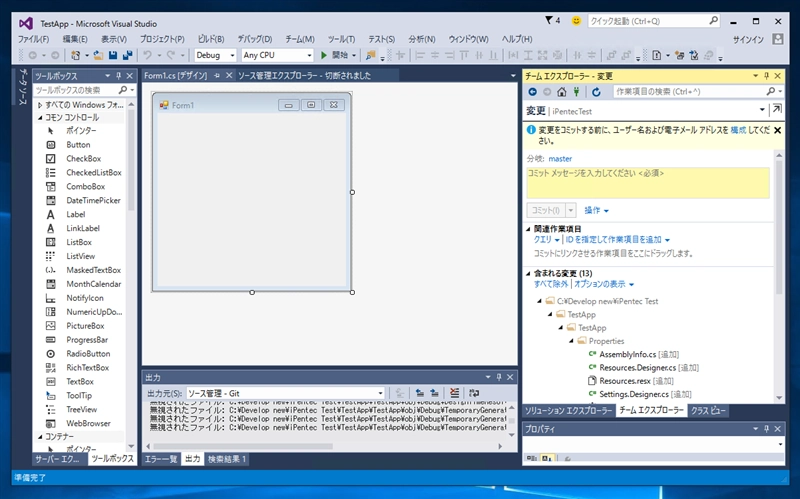Open the Commit button dropdown arrow
The width and height of the screenshot is (800, 499).
click(571, 210)
